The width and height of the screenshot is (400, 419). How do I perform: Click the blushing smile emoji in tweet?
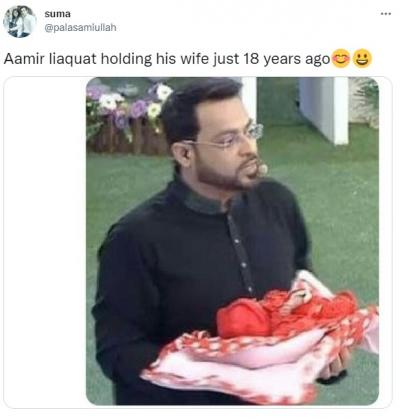(x=341, y=59)
